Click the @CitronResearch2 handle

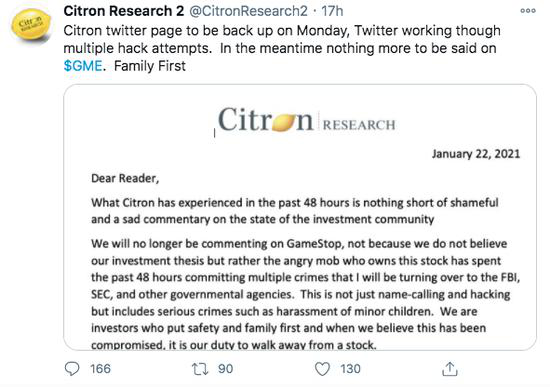point(248,11)
